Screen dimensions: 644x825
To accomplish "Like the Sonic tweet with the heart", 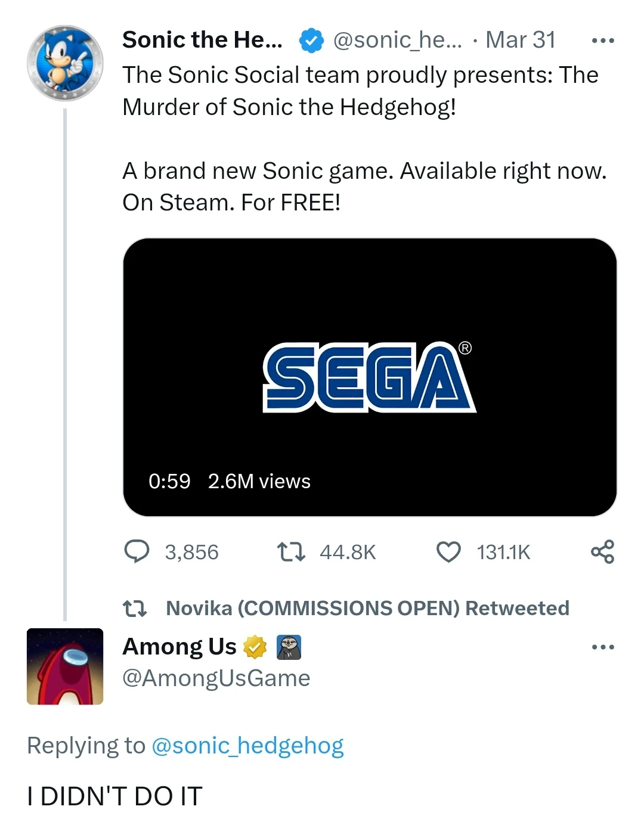I will (x=448, y=552).
